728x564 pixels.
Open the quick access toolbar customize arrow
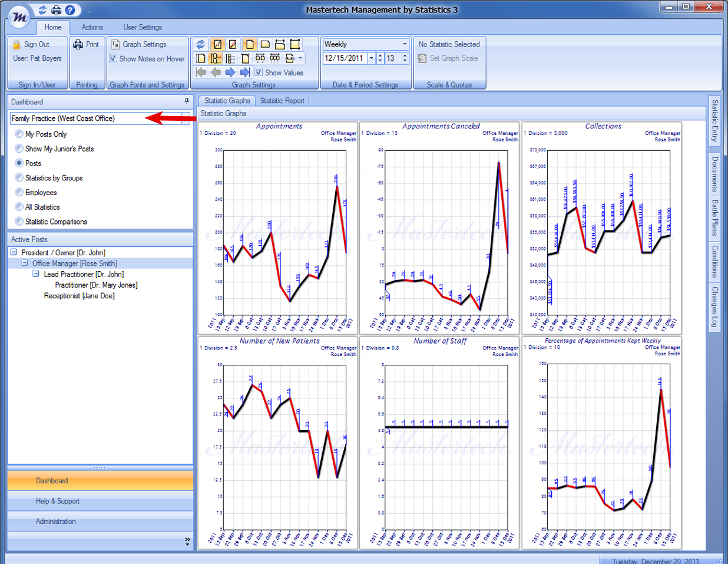point(90,11)
